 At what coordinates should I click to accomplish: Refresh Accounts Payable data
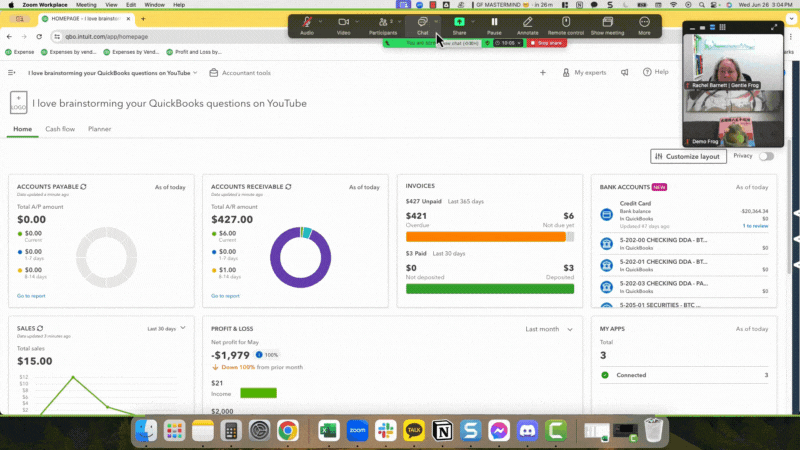click(x=84, y=187)
